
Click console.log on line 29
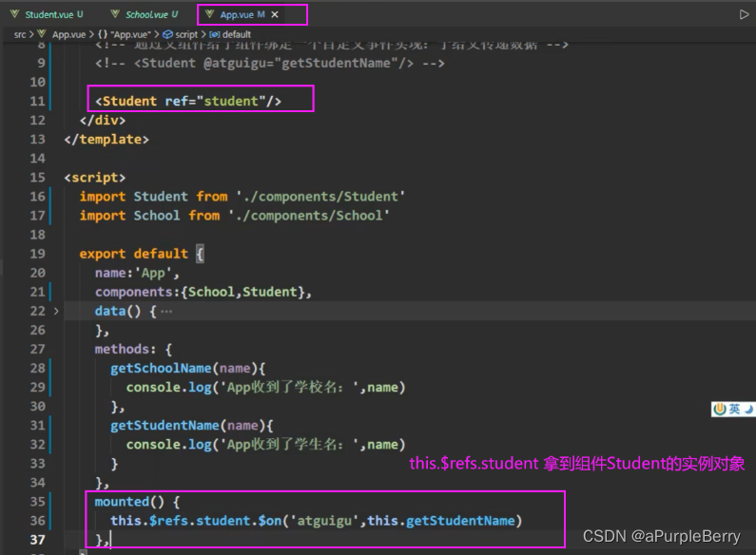coord(168,388)
